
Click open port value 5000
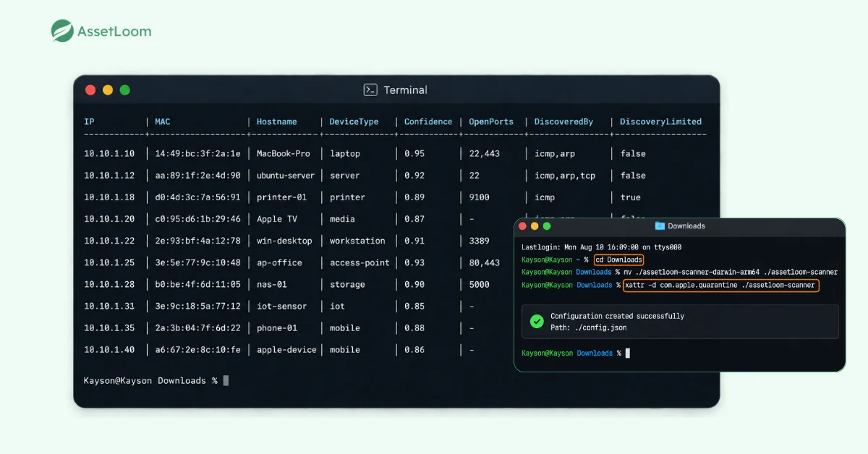pos(480,285)
